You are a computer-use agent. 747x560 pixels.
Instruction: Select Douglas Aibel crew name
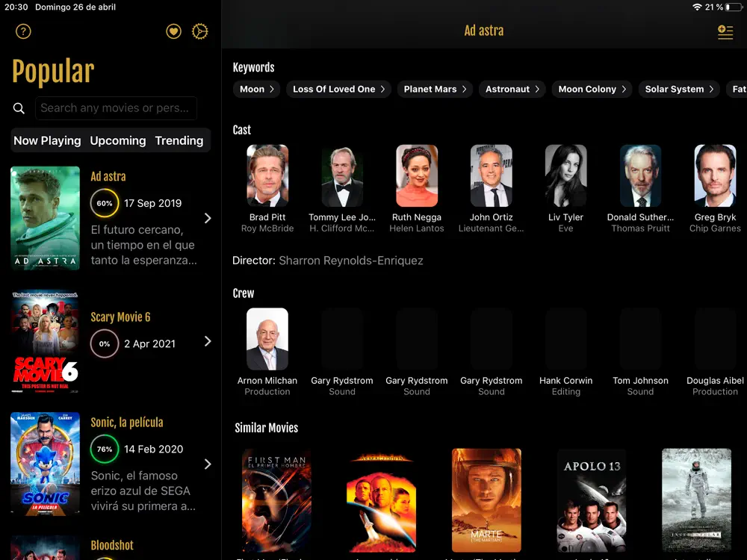point(715,381)
